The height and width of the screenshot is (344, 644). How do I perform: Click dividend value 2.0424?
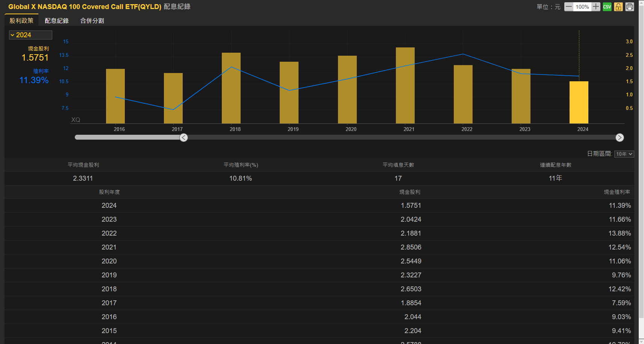pyautogui.click(x=411, y=219)
